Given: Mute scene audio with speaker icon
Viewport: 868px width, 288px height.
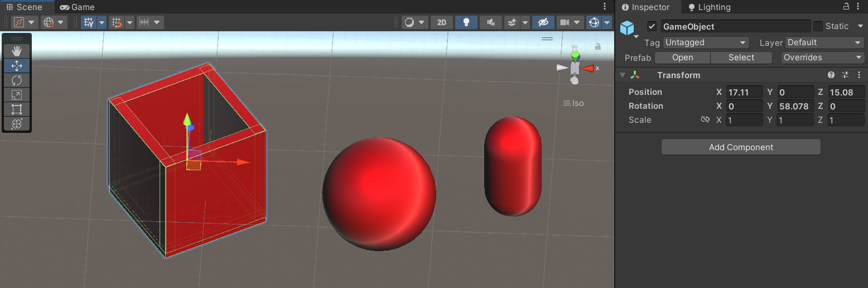Looking at the screenshot, I should (490, 22).
